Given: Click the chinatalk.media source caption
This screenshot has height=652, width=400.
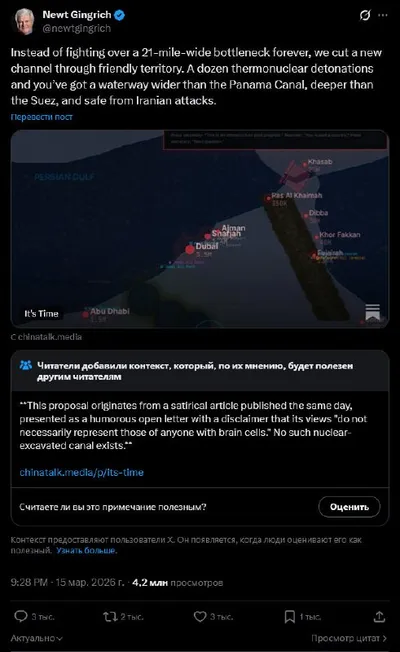Looking at the screenshot, I should pos(46,337).
